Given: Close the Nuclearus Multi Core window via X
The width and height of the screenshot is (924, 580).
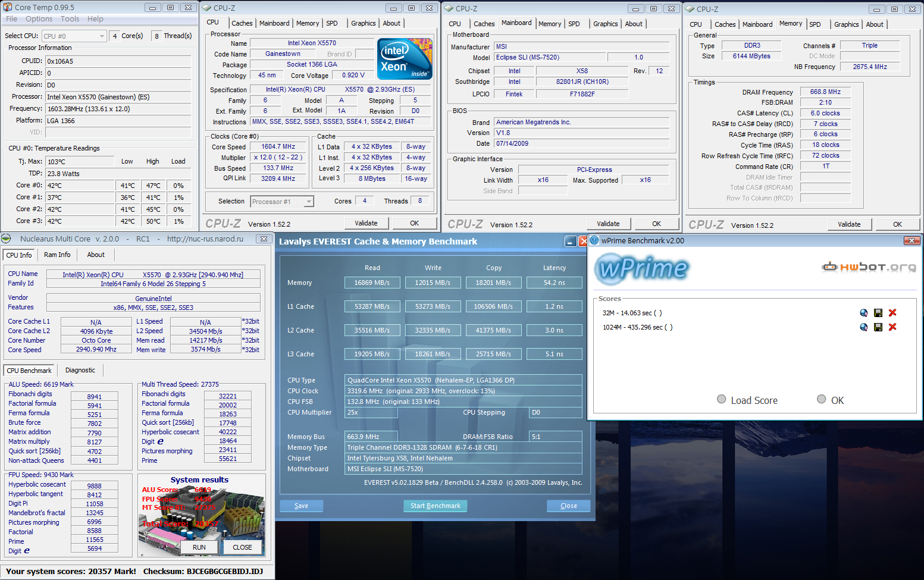Looking at the screenshot, I should [x=264, y=239].
